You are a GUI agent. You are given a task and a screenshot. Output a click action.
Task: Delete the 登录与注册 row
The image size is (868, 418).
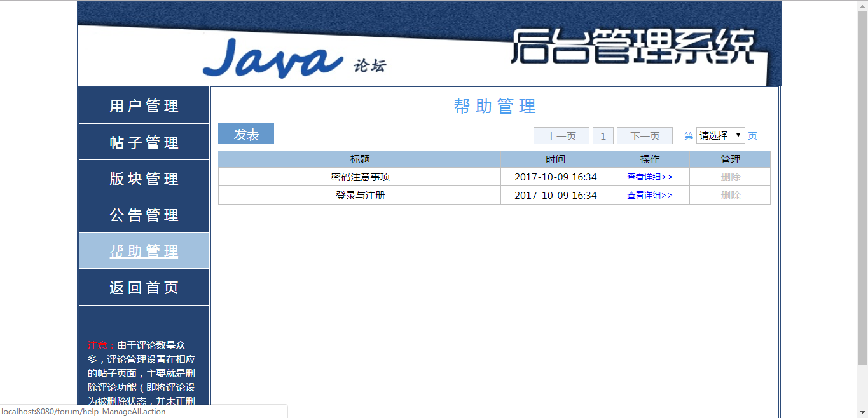731,195
